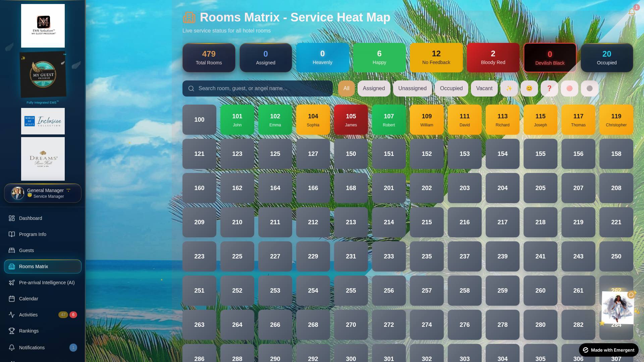Open room 104 Sophia tile
This screenshot has width=644, height=362.
pyautogui.click(x=313, y=120)
